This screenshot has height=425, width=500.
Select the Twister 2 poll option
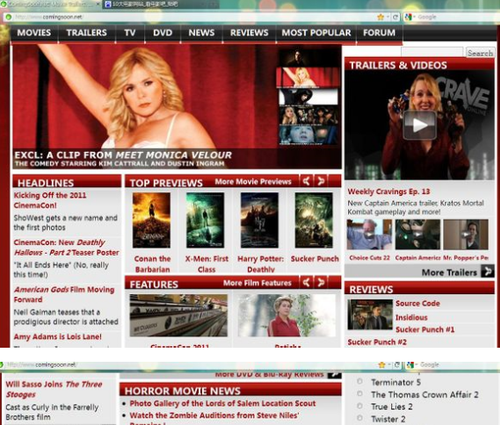pos(360,418)
